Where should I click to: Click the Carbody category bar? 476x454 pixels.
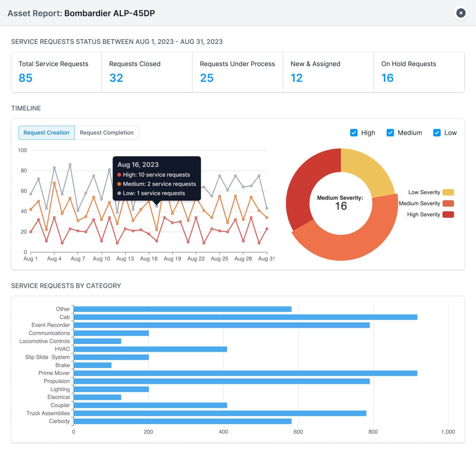pos(183,421)
